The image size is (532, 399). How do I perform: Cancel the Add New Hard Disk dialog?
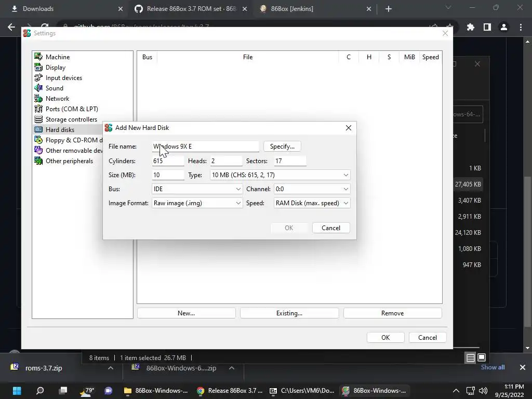[x=331, y=228]
